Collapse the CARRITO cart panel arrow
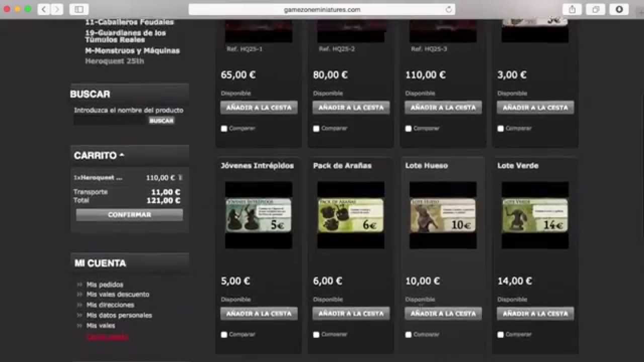 [x=122, y=155]
